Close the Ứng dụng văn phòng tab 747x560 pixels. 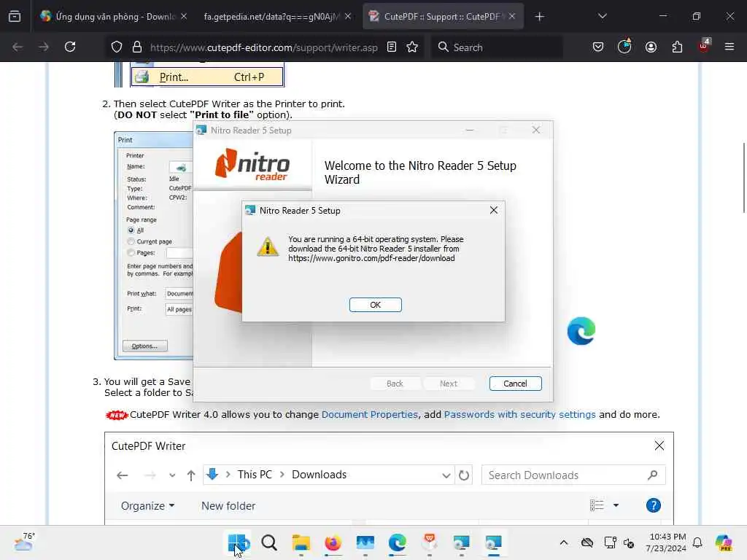click(184, 16)
